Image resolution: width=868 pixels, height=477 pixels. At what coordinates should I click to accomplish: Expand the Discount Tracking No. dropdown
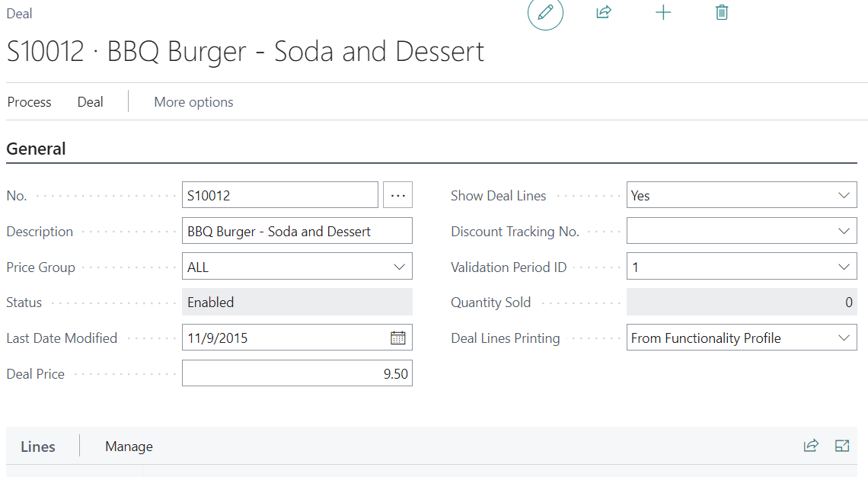point(843,231)
